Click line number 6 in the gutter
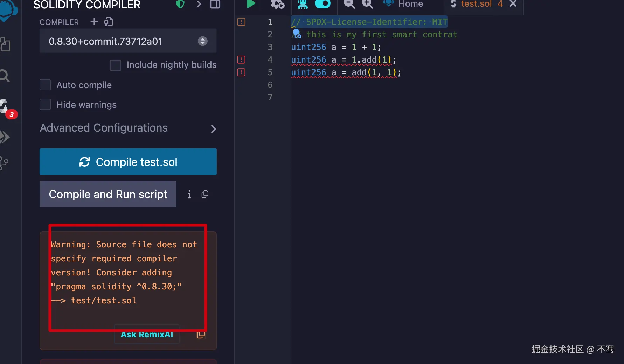 click(x=270, y=85)
